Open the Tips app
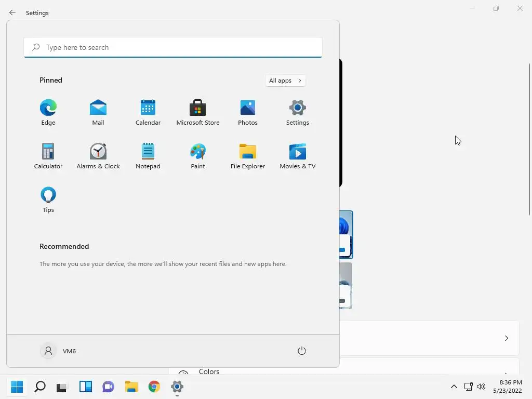532x399 pixels. pyautogui.click(x=48, y=199)
